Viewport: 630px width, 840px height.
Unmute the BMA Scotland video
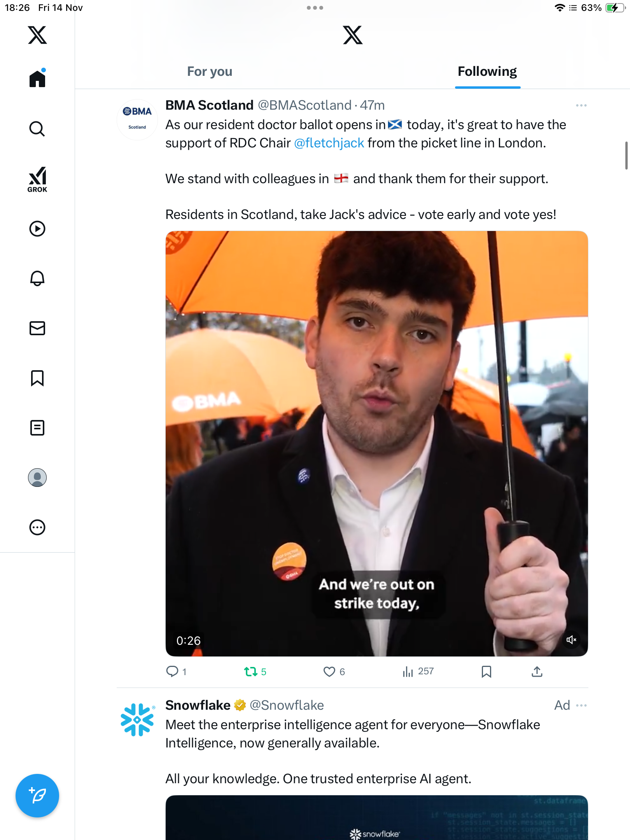click(x=571, y=640)
